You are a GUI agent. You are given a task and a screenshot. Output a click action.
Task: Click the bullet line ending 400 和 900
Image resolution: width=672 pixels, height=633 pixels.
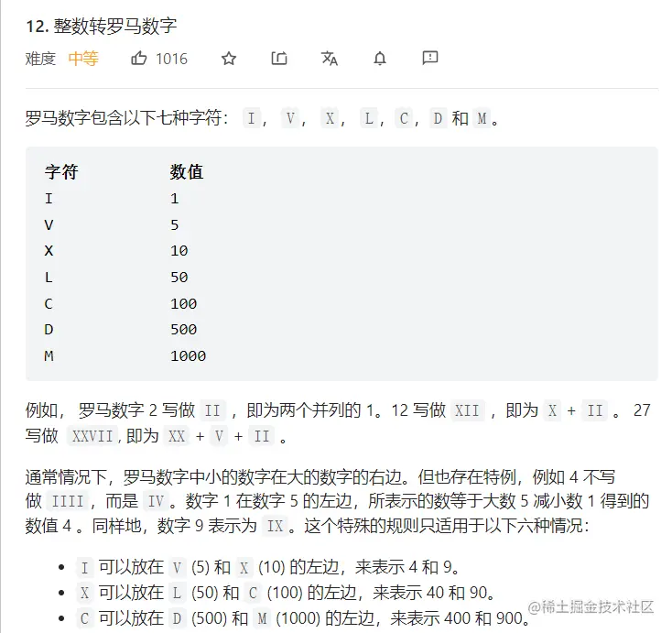[x=303, y=618]
